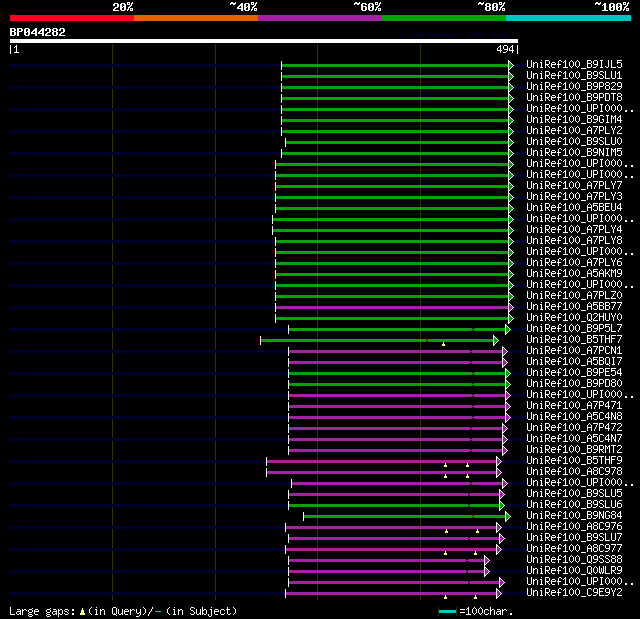Image resolution: width=640 pixels, height=619 pixels.
Task: Click the UniRef100_A7PLY3 label
Action: pyautogui.click(x=574, y=197)
